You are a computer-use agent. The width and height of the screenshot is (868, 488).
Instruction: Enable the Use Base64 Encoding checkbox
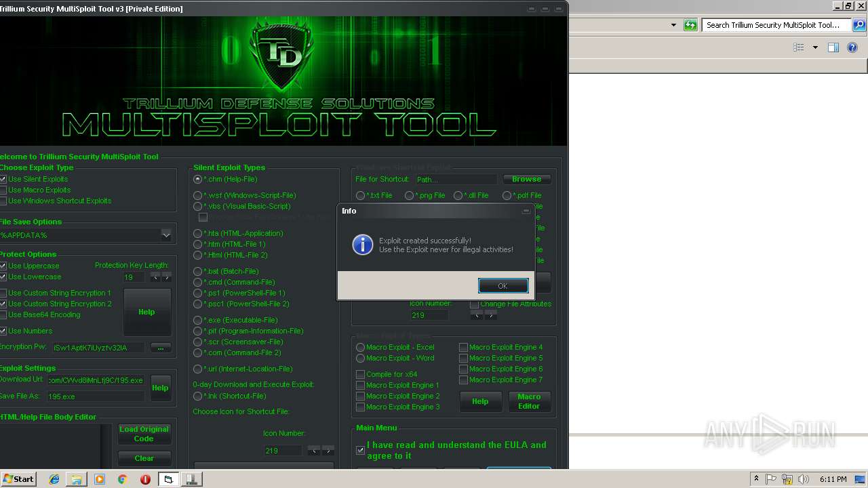pos(3,314)
